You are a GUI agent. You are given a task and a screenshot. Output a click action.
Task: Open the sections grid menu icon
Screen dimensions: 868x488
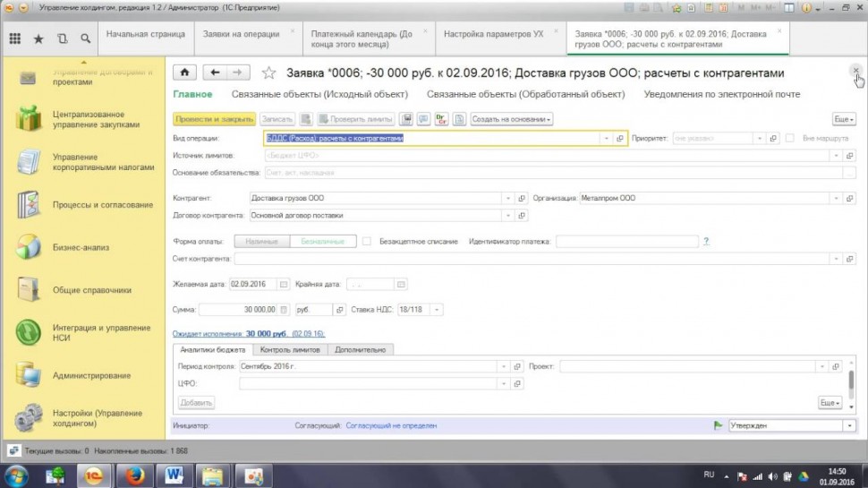pos(14,39)
